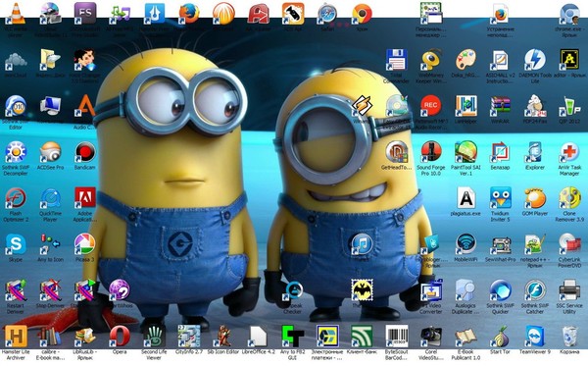
Task: Launch WebMoney Keeper shortcut
Action: [x=431, y=60]
